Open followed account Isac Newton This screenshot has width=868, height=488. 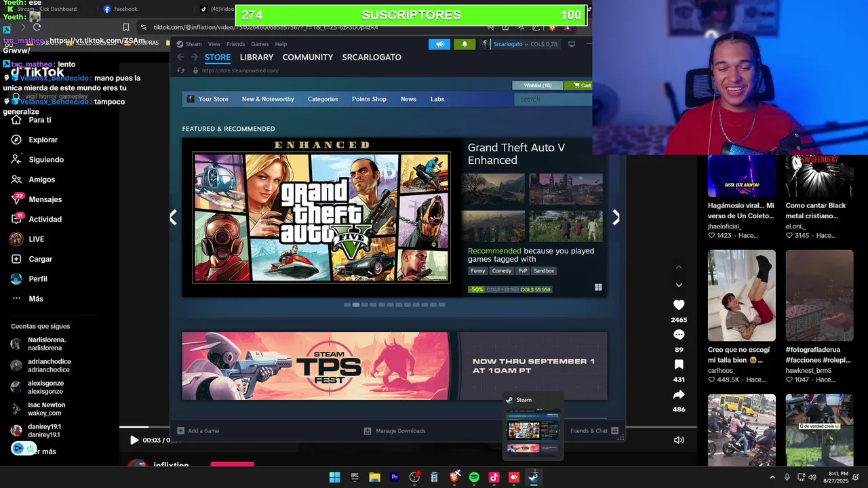click(37, 409)
